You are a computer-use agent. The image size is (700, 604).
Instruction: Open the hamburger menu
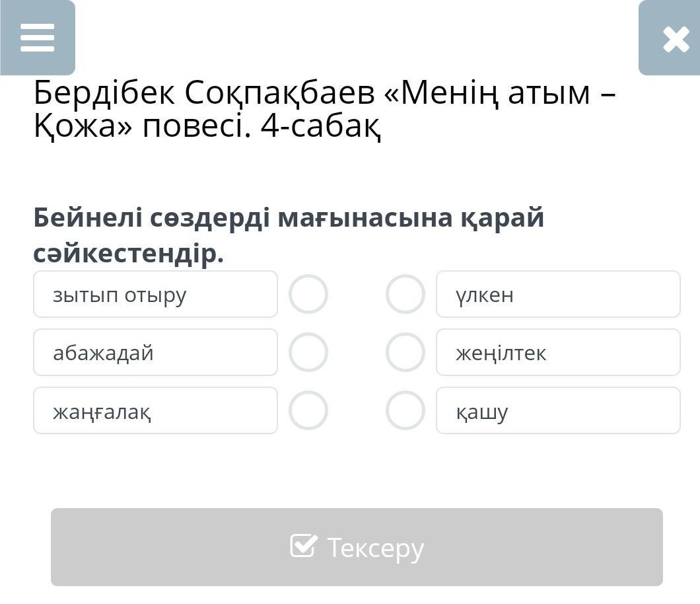(x=38, y=38)
